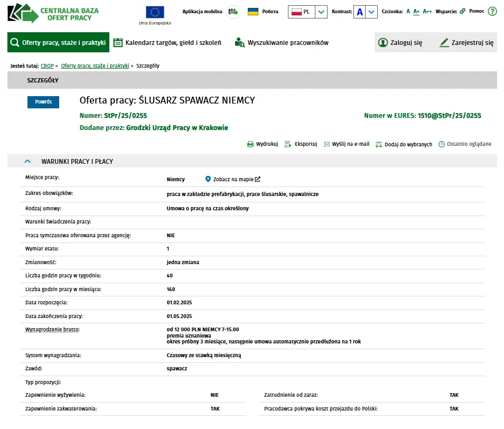Open the PL language dropdown
Viewport: 504px width, 429px height.
pos(321,12)
